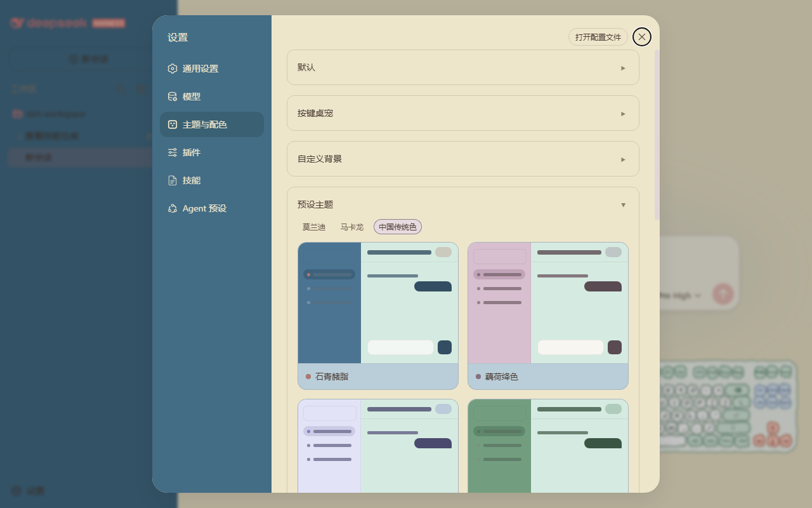Expand the 默认 section
The image size is (812, 508).
click(x=463, y=67)
